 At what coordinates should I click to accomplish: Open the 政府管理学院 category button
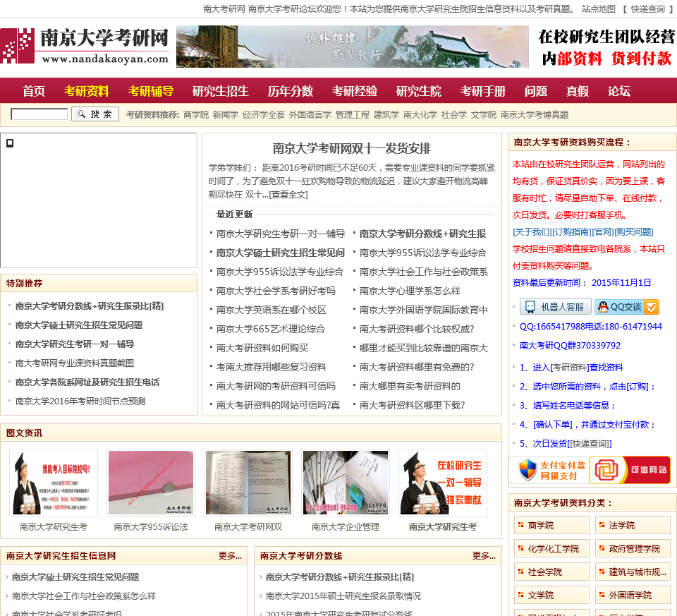tap(633, 548)
